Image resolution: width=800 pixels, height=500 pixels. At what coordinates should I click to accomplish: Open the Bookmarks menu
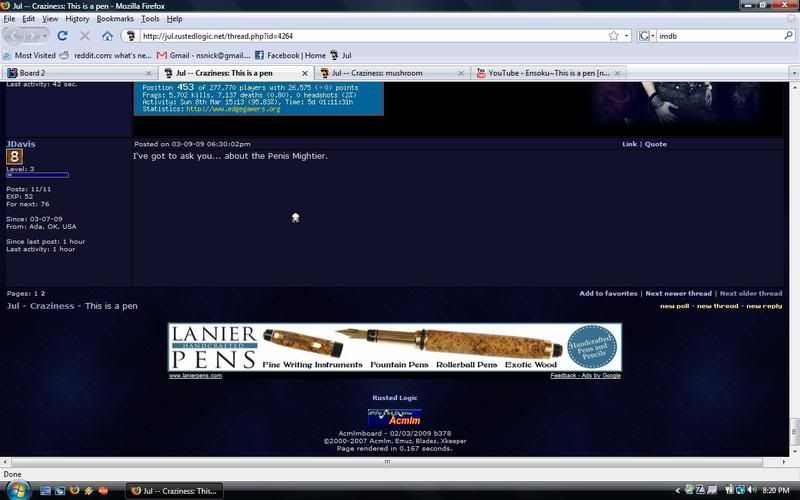(x=115, y=19)
